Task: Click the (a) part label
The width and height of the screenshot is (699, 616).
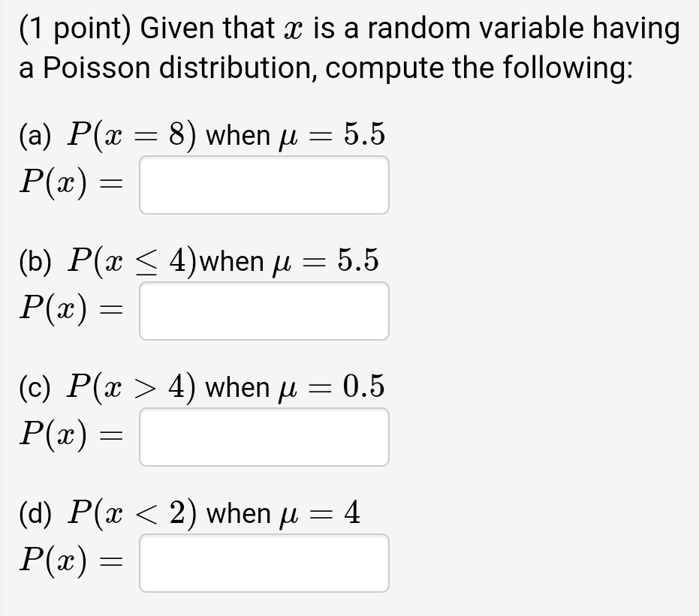Action: pyautogui.click(x=35, y=135)
